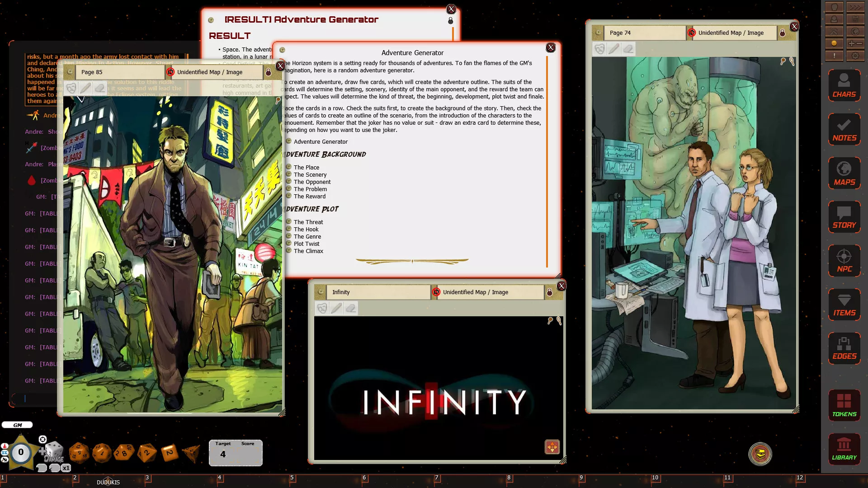
Task: Open the EDGES sidebar panel
Action: (844, 348)
